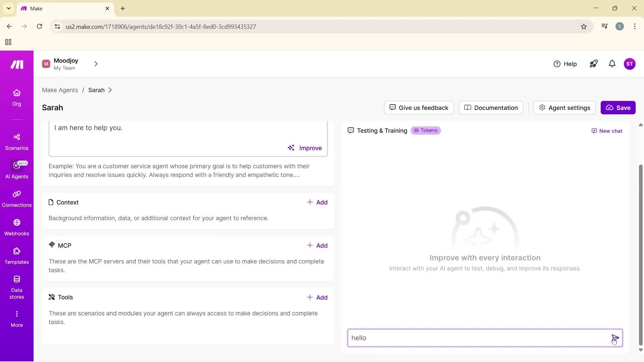
Task: Open Connections from the sidebar
Action: (x=16, y=198)
